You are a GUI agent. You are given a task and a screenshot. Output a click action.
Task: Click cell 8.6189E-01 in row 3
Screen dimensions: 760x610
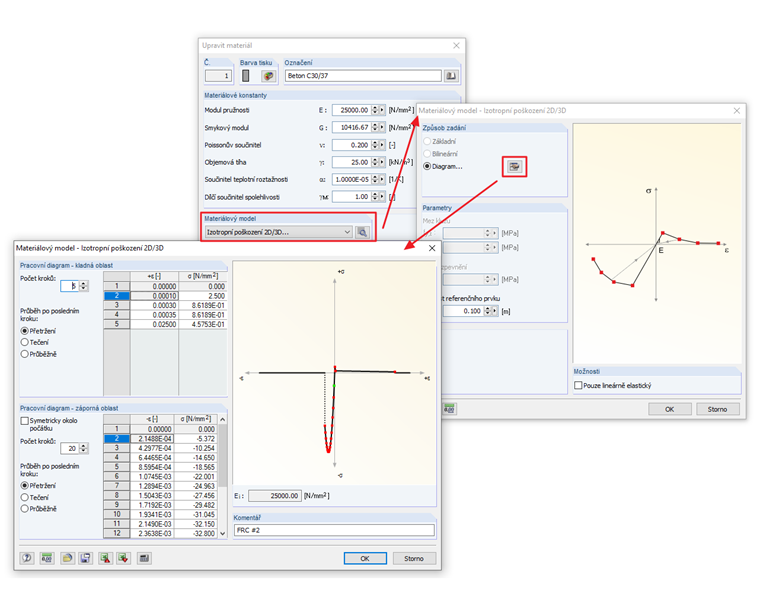[x=203, y=305]
